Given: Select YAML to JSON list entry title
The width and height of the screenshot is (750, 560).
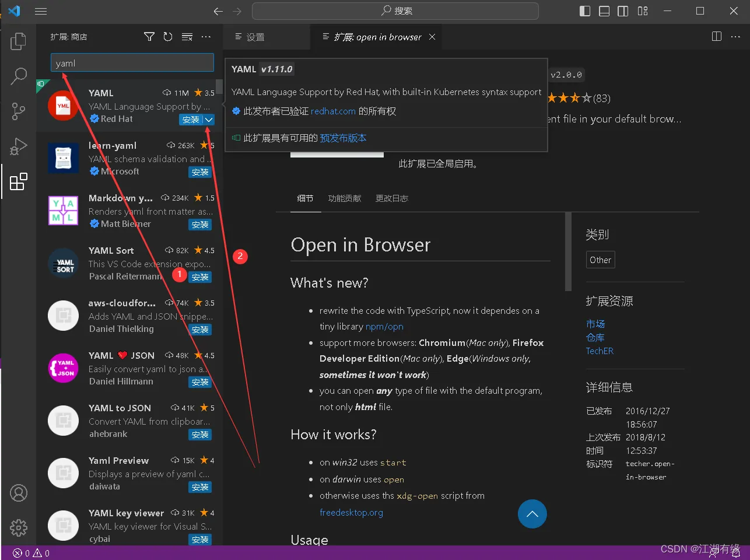Looking at the screenshot, I should [x=120, y=408].
